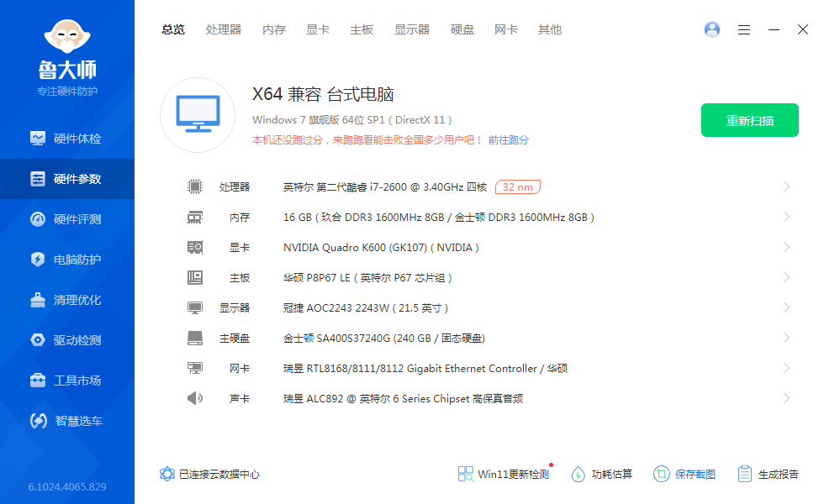
Task: Open 清理优化 cleanup section
Action: pos(67,300)
